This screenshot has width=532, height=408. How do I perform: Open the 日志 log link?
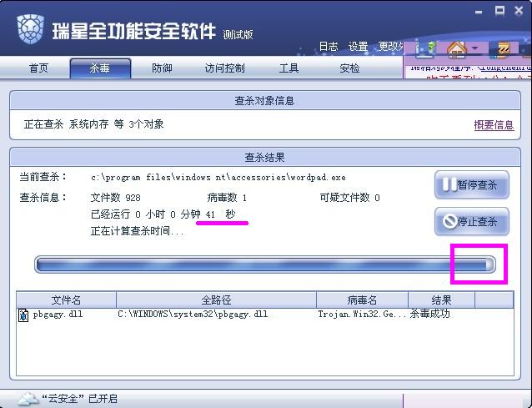pyautogui.click(x=329, y=46)
